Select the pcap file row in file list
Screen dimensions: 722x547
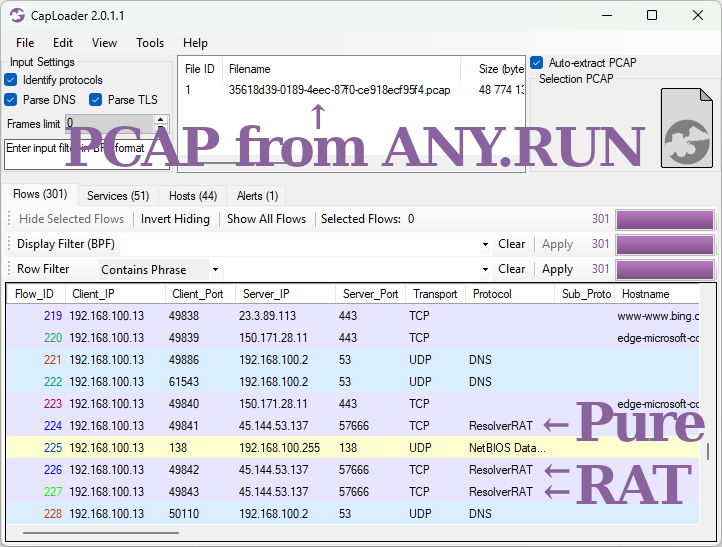[x=351, y=90]
